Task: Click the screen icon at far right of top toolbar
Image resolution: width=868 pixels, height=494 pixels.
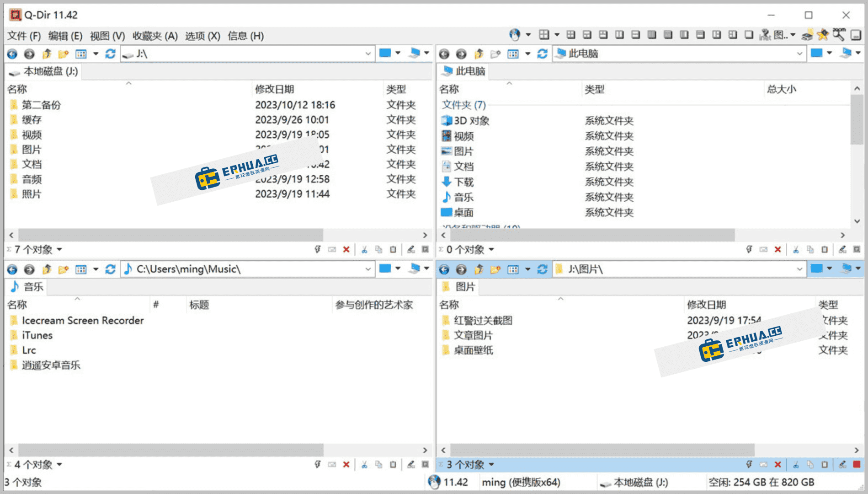Action: (x=856, y=35)
